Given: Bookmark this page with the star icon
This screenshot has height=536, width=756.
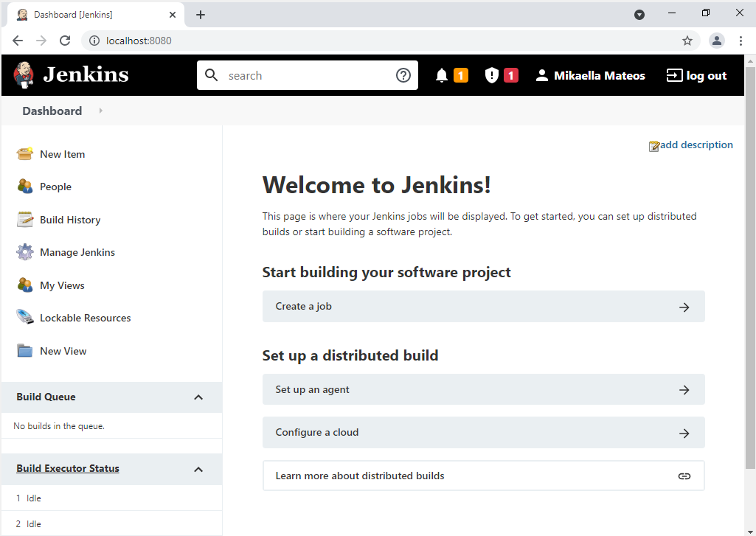Looking at the screenshot, I should [687, 41].
